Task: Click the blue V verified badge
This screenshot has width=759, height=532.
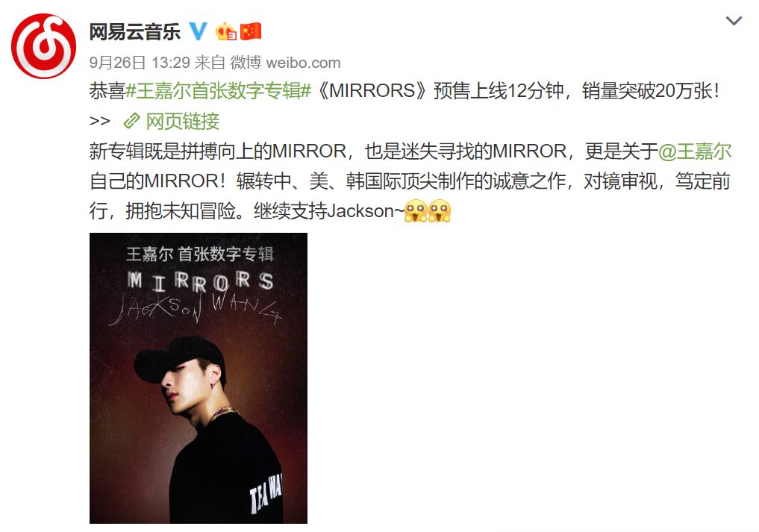Action: point(198,31)
